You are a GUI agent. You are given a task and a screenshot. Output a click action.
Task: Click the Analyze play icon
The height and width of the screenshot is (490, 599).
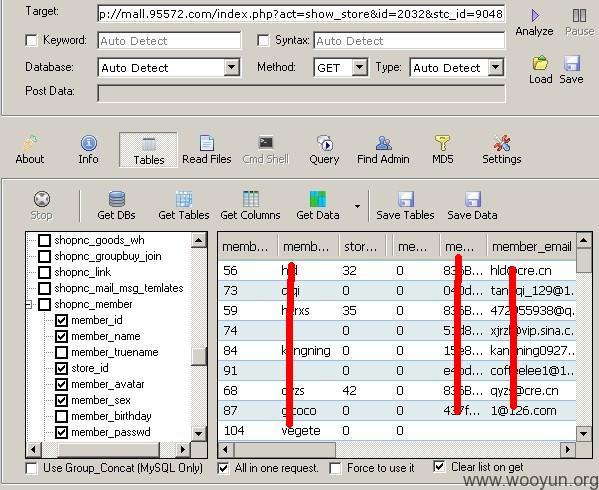[535, 15]
